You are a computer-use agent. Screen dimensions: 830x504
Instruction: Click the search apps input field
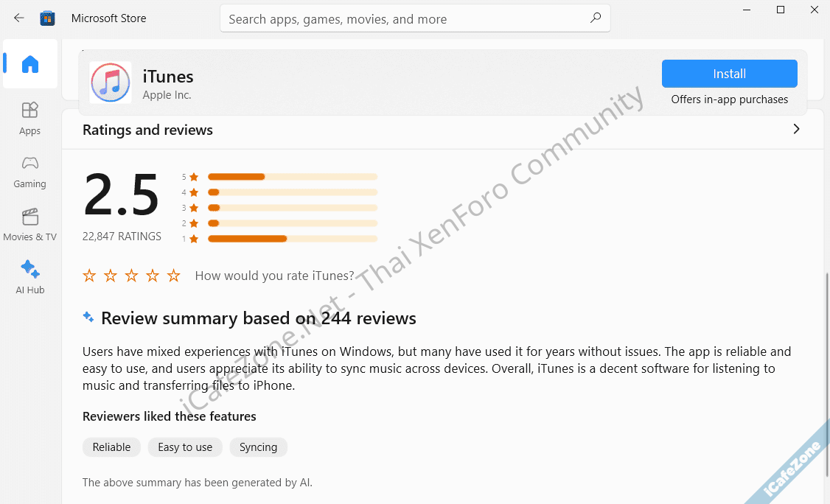[x=405, y=19]
